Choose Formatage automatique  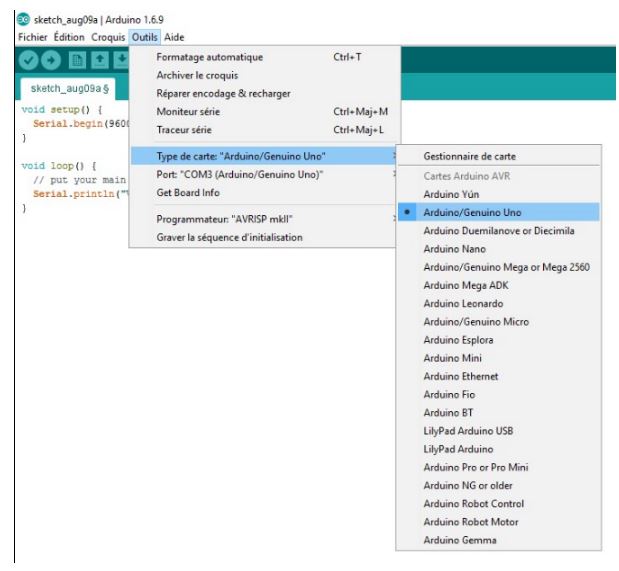coord(264,57)
